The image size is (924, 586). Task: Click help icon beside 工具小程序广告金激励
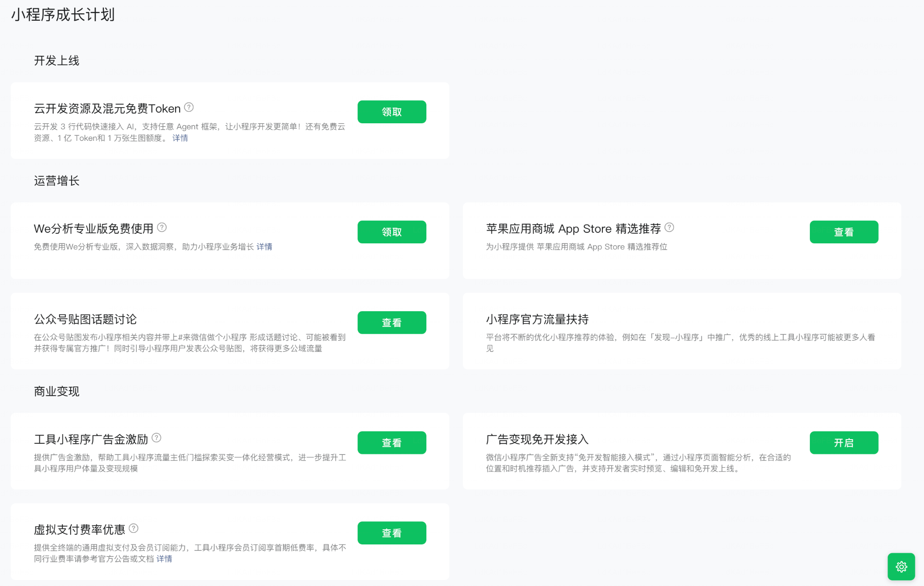coord(157,438)
